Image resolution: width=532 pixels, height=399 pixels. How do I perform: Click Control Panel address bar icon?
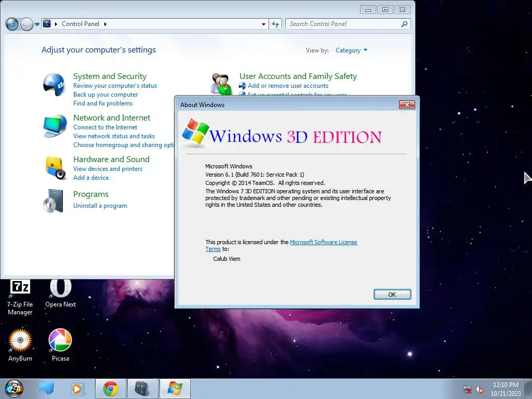pos(47,24)
